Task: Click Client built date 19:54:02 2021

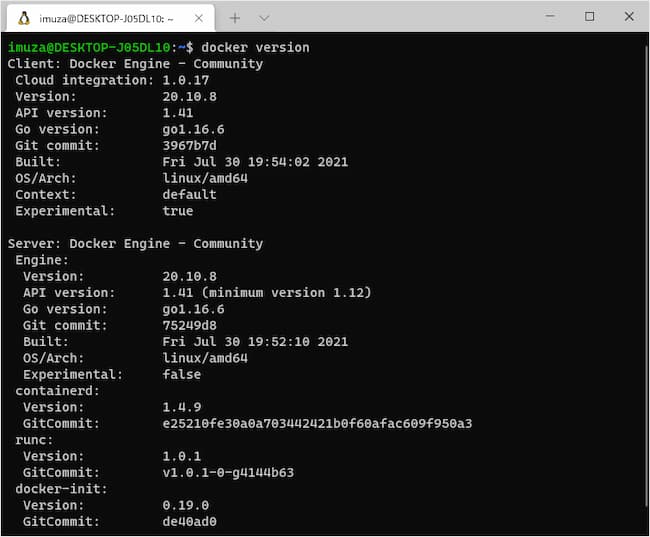Action: coord(255,162)
